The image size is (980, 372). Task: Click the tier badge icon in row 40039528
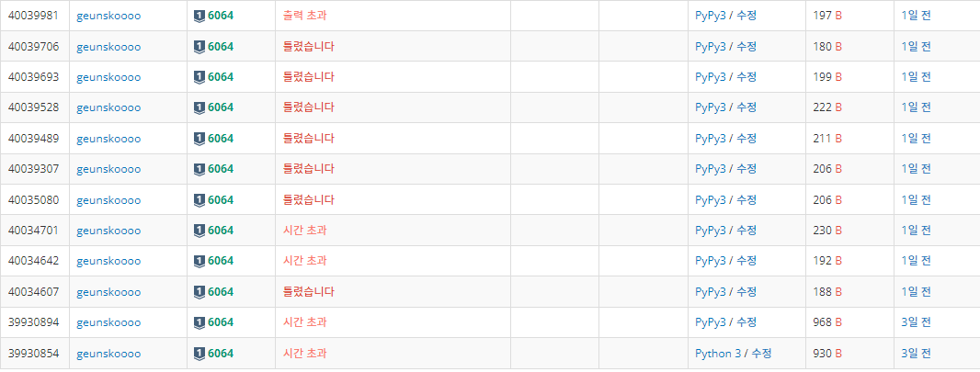coord(199,107)
